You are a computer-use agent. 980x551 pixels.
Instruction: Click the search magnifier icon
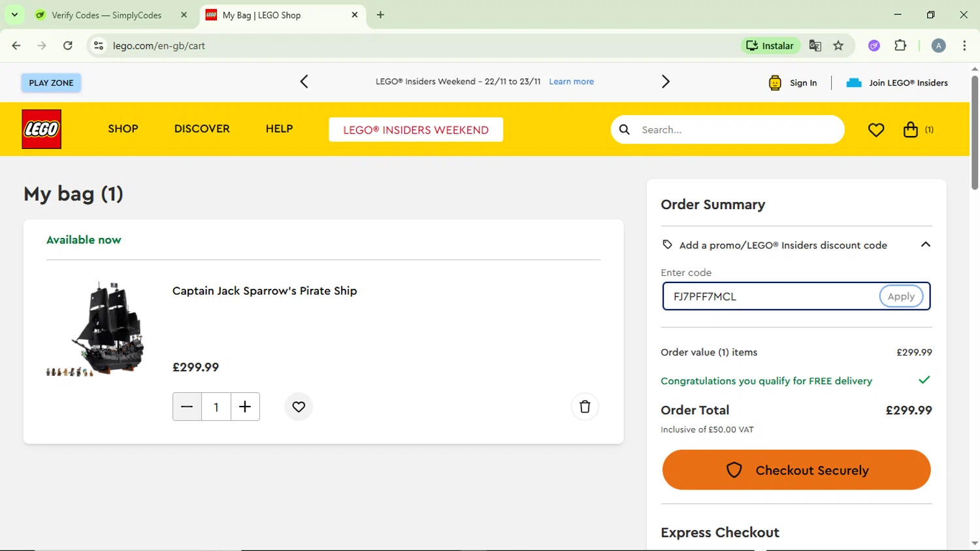(625, 129)
